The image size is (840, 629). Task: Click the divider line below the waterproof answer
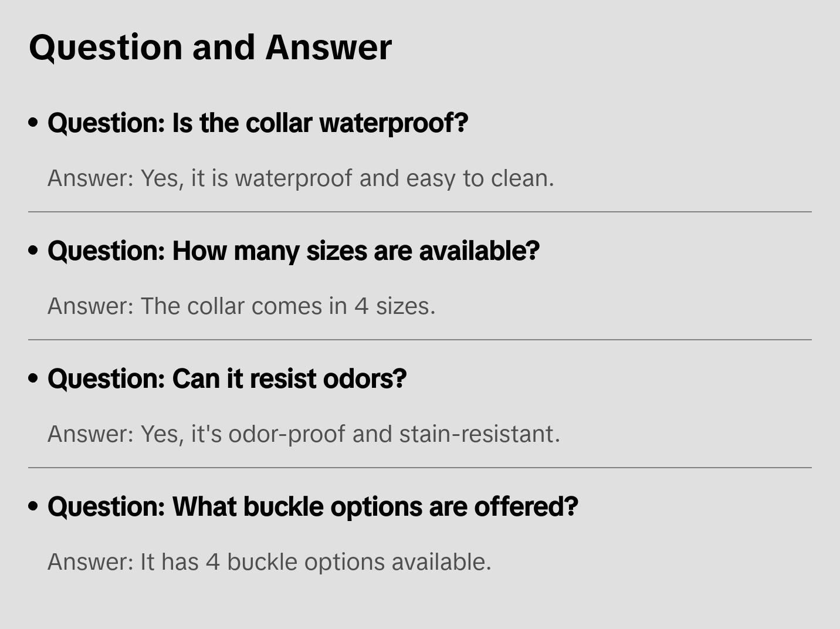[420, 212]
